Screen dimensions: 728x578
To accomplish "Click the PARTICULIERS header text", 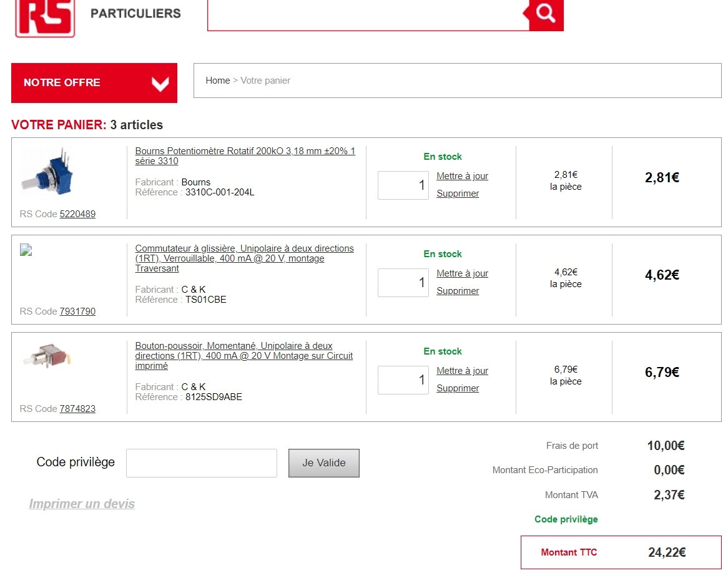I will coord(135,14).
